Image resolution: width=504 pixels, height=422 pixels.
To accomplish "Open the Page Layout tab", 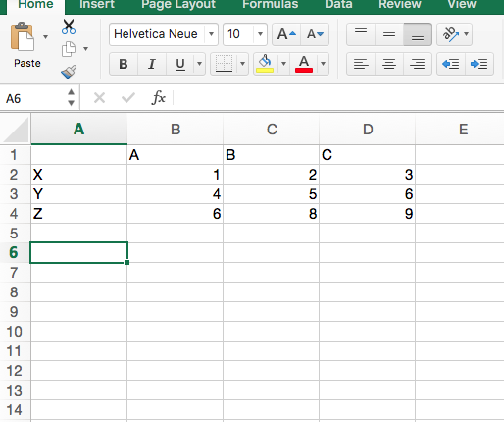I will tap(178, 4).
